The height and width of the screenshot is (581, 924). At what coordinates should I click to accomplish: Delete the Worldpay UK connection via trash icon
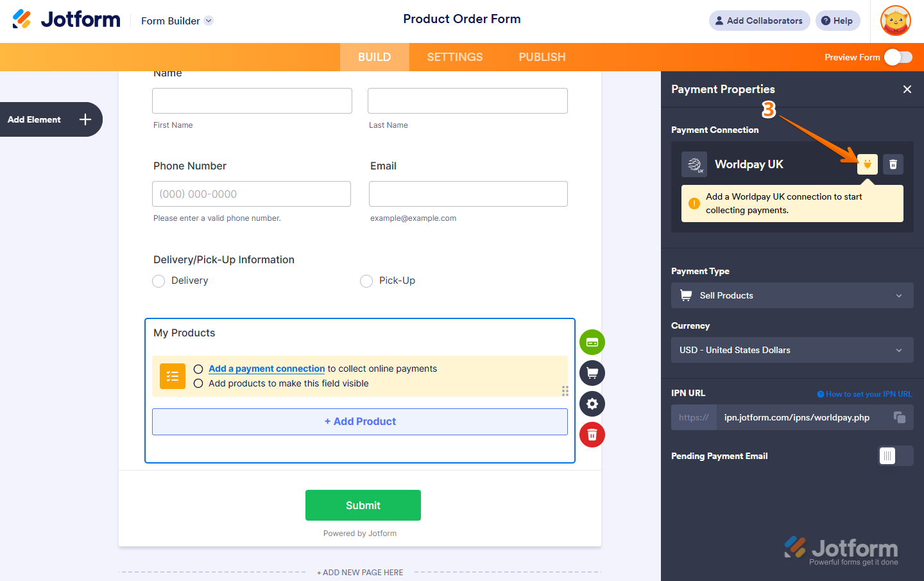pos(893,164)
